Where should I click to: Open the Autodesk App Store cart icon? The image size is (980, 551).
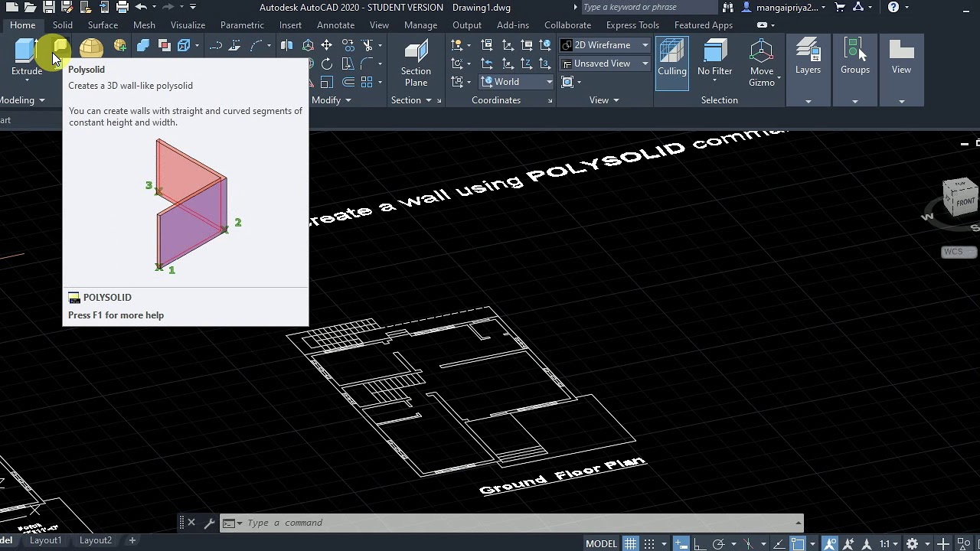pyautogui.click(x=841, y=8)
